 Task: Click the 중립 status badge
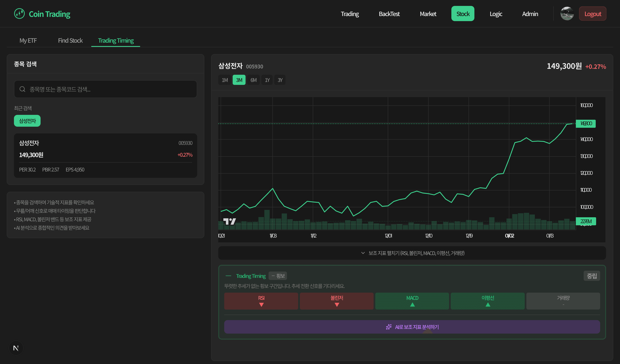592,276
